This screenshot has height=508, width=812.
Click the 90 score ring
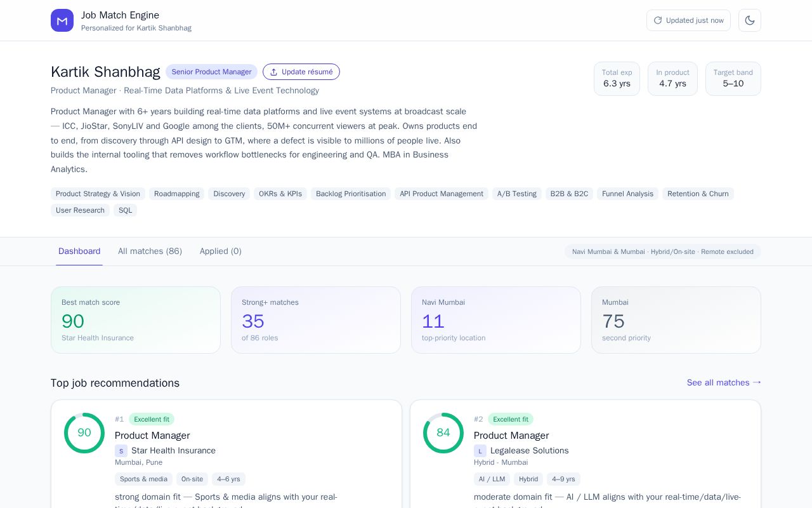tap(84, 433)
